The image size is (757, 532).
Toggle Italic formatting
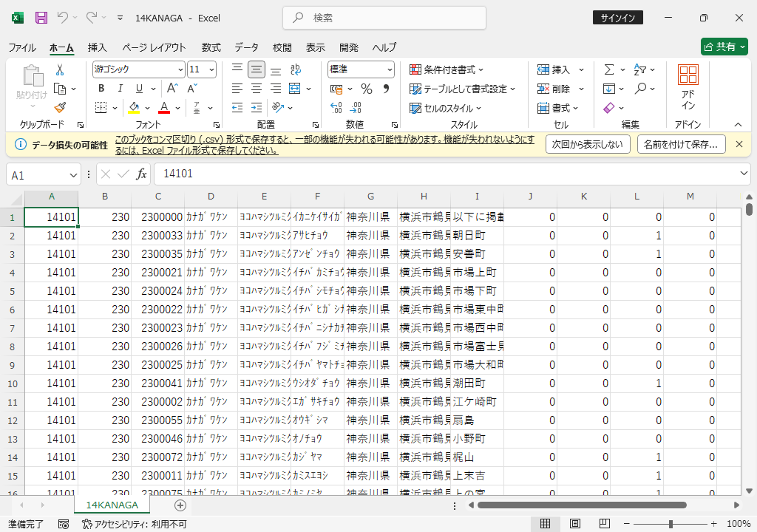(x=120, y=89)
